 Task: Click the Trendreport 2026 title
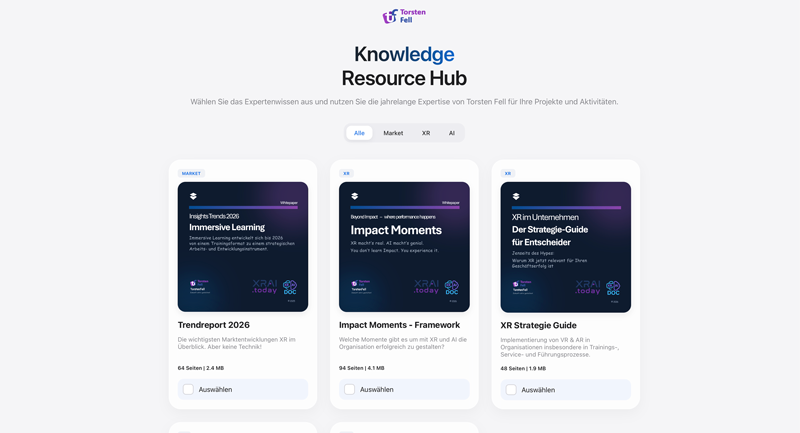pyautogui.click(x=214, y=325)
